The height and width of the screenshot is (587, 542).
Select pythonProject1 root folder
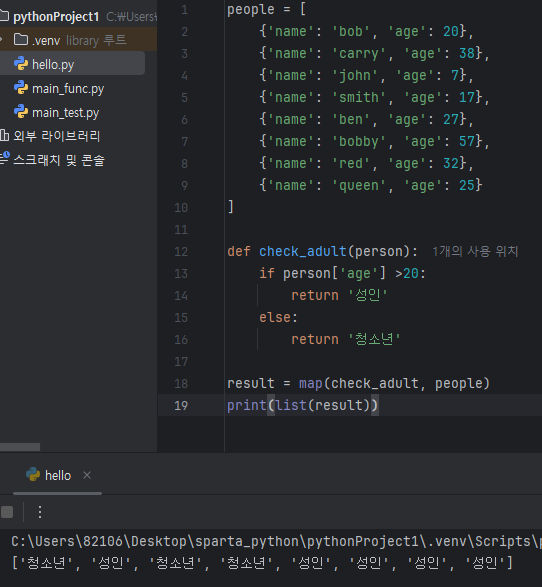(56, 16)
